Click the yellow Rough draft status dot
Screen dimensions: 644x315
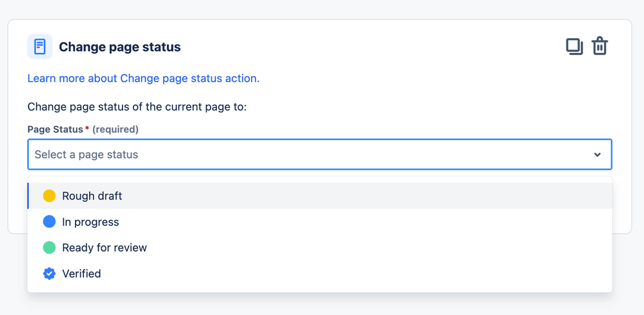coord(49,196)
